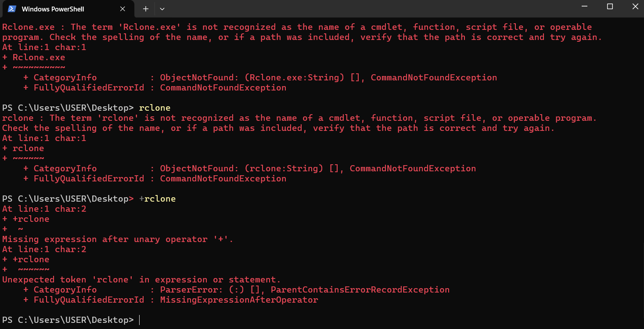The height and width of the screenshot is (329, 644).
Task: Minimize the terminal window
Action: 584,7
